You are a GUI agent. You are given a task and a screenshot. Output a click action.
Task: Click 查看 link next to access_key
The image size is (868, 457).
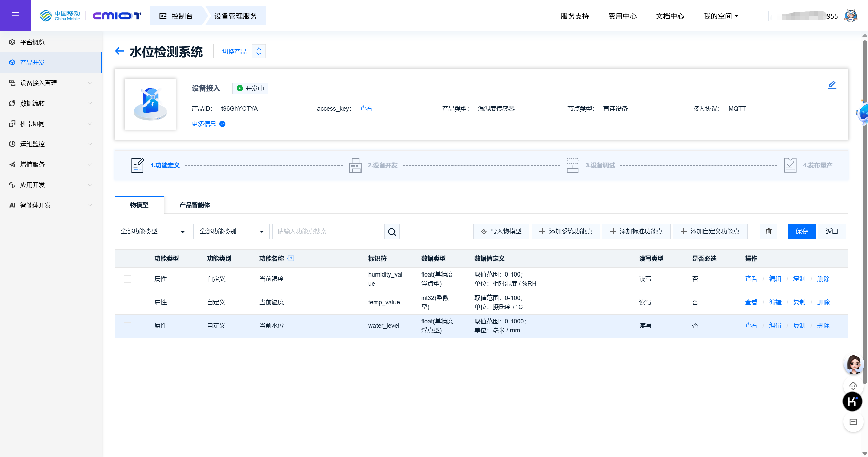[366, 108]
